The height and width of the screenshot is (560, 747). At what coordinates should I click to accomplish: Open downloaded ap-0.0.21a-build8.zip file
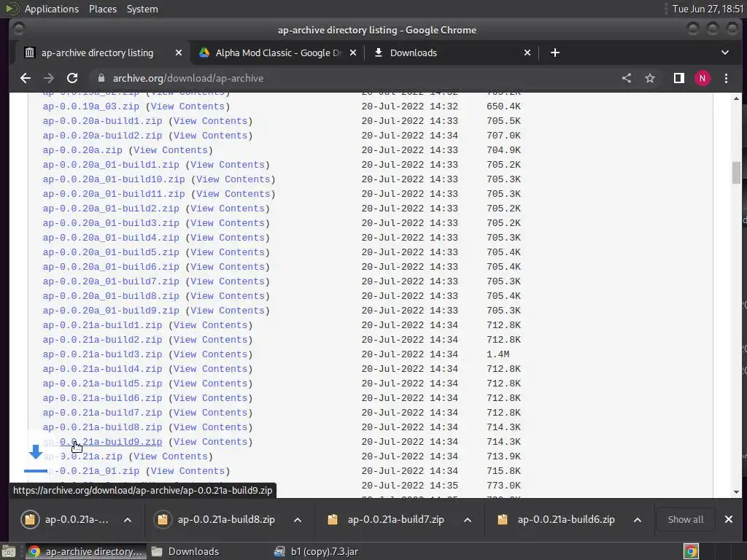click(x=226, y=519)
